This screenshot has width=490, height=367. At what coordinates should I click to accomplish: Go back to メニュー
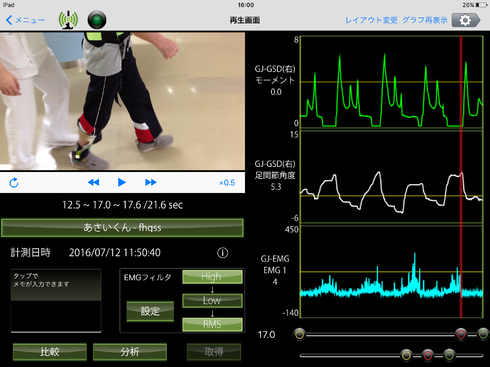[25, 20]
